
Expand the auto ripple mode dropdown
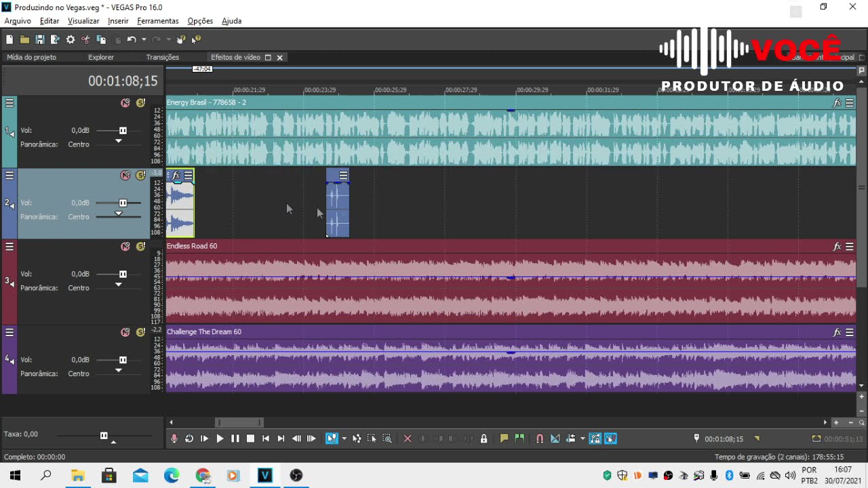coord(582,439)
